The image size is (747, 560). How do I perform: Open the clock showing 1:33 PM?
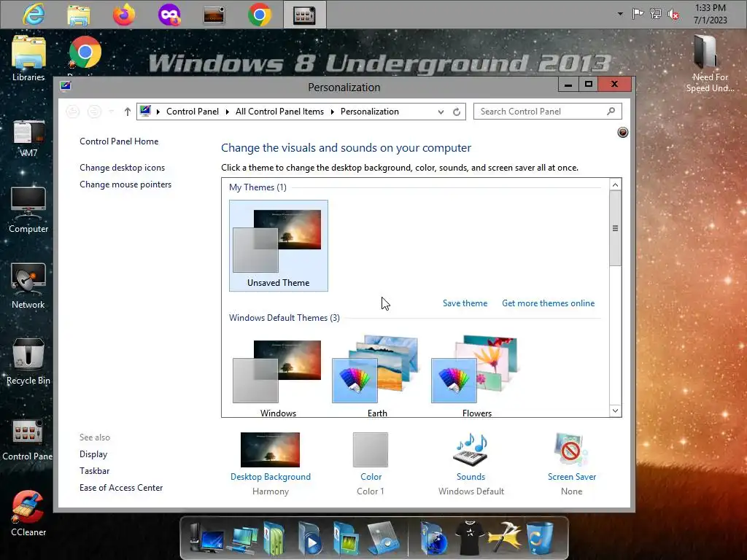(x=711, y=14)
